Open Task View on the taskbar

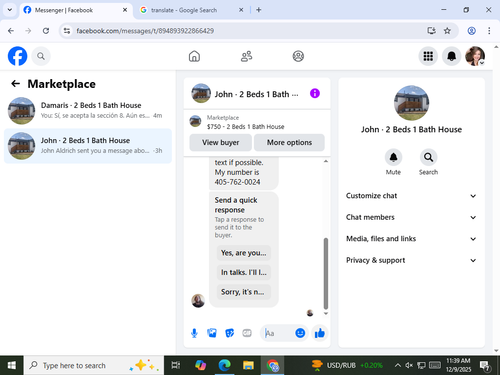[x=176, y=365]
